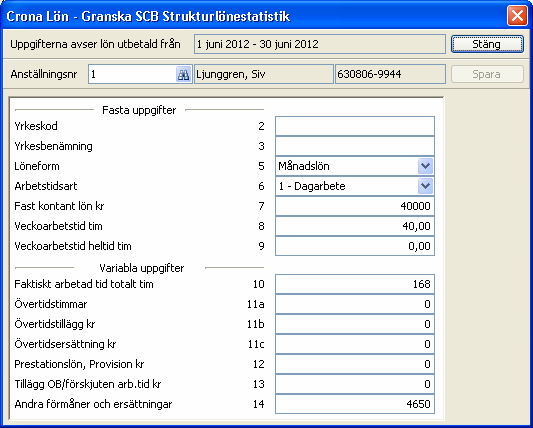533x428 pixels.
Task: Click the personal number 630806-9944
Action: (x=390, y=74)
